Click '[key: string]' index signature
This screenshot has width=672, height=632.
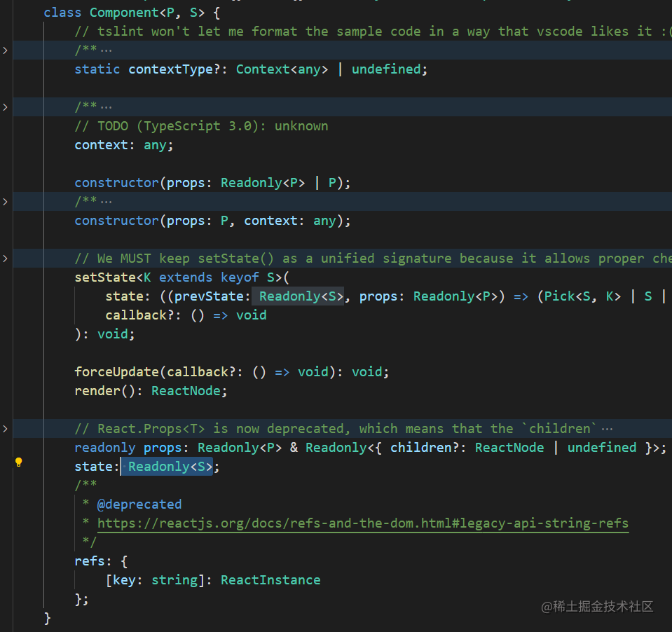[x=155, y=579]
